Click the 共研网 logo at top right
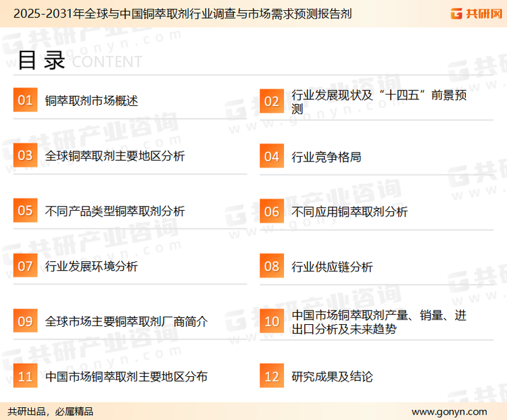 tap(477, 14)
